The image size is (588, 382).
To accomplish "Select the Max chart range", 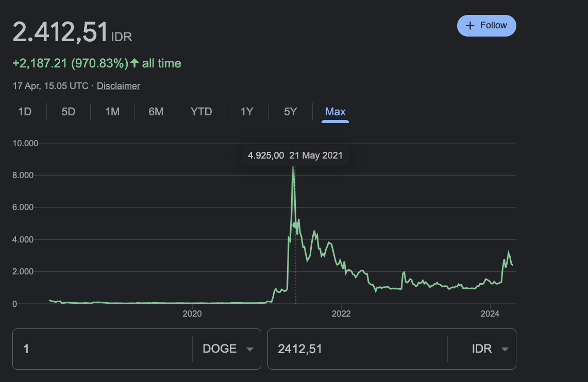I will coord(335,111).
